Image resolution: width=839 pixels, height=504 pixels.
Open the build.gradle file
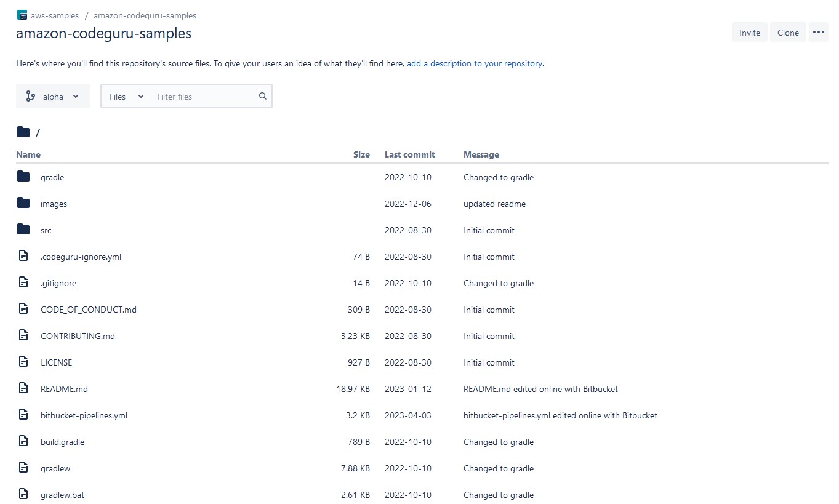tap(62, 442)
